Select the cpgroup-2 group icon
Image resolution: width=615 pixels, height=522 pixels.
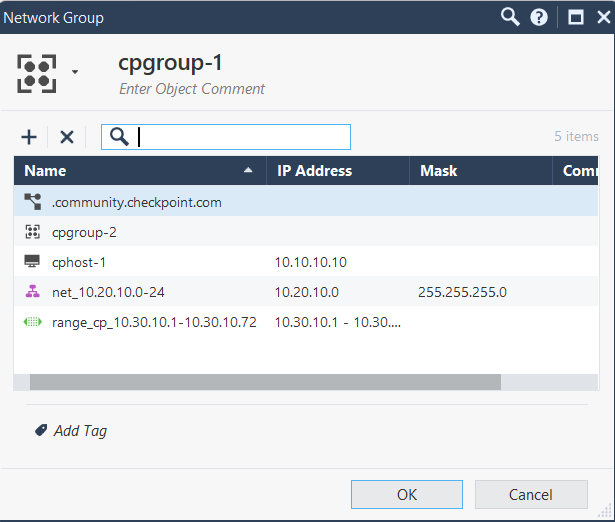(31, 232)
